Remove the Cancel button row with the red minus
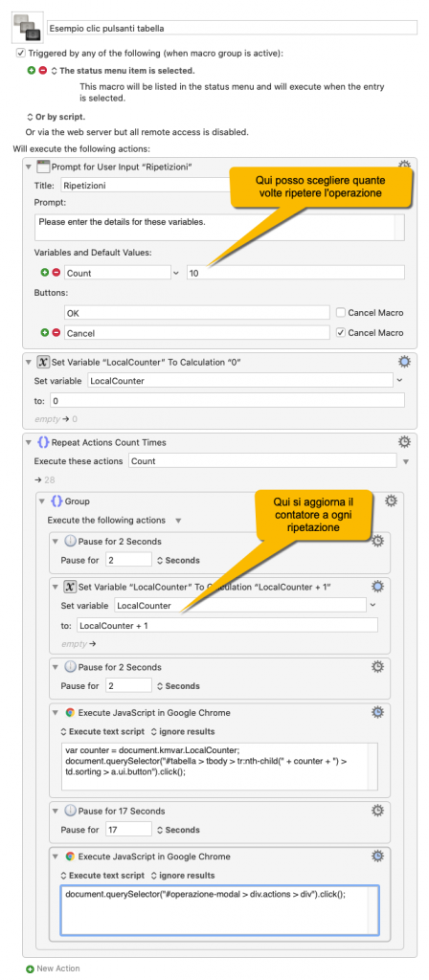429x980 pixels. click(x=56, y=333)
